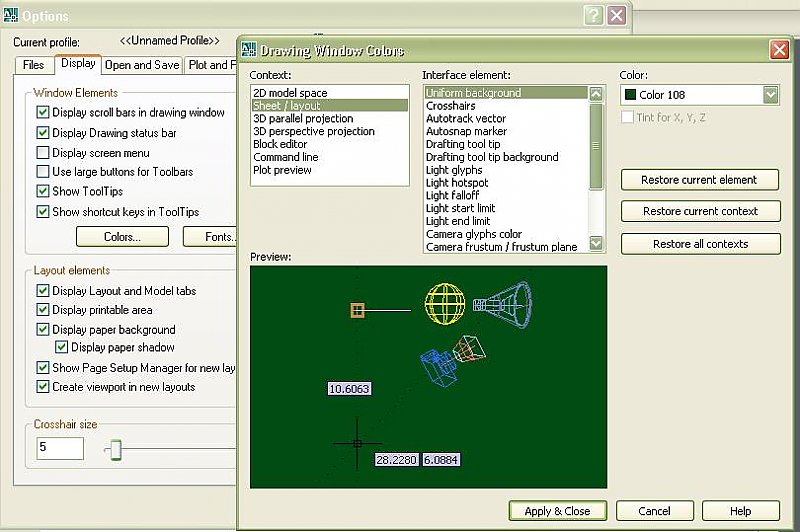Click the Cancel button
Viewport: 800px width, 532px height.
[x=655, y=511]
